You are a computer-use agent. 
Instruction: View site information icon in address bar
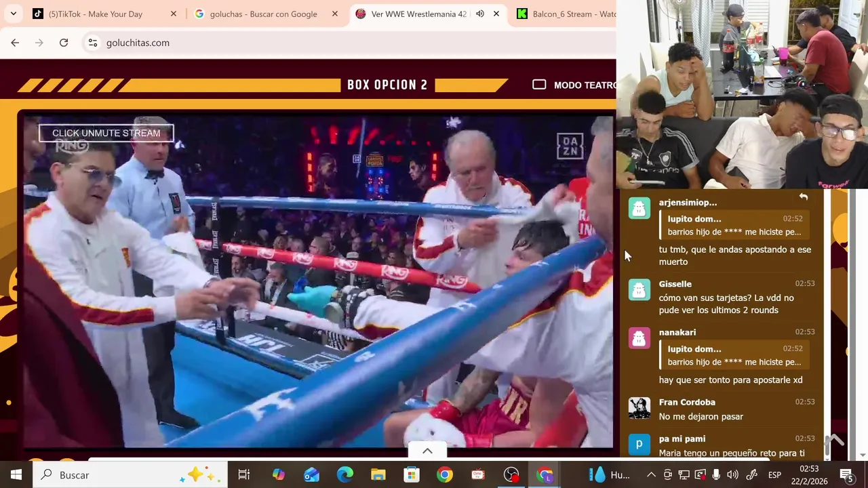[93, 43]
